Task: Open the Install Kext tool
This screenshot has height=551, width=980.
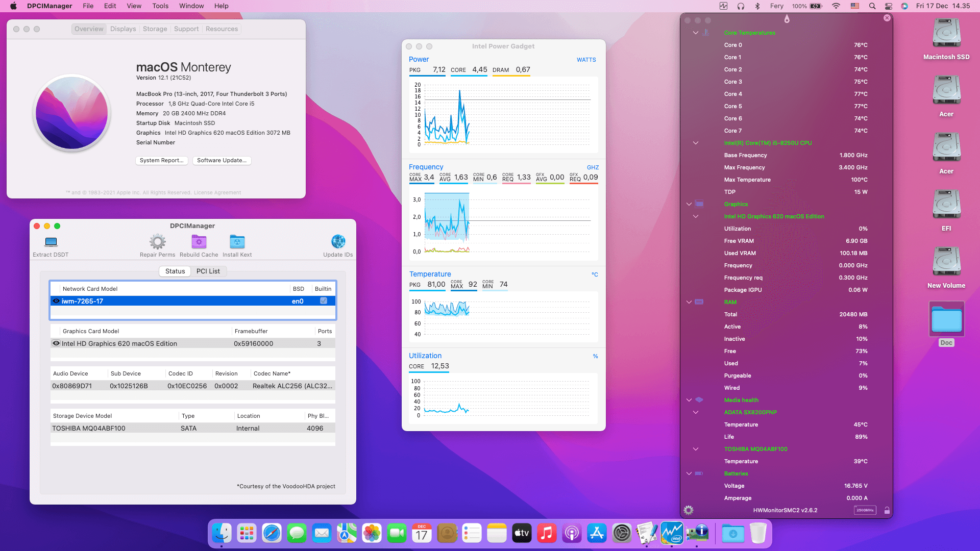Action: (x=237, y=242)
